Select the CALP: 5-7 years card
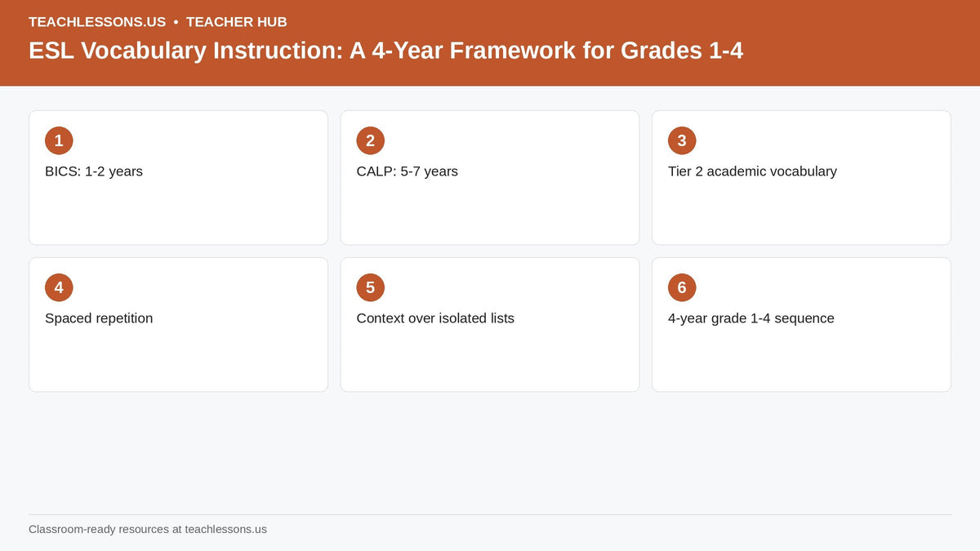This screenshot has height=551, width=980. tap(490, 178)
